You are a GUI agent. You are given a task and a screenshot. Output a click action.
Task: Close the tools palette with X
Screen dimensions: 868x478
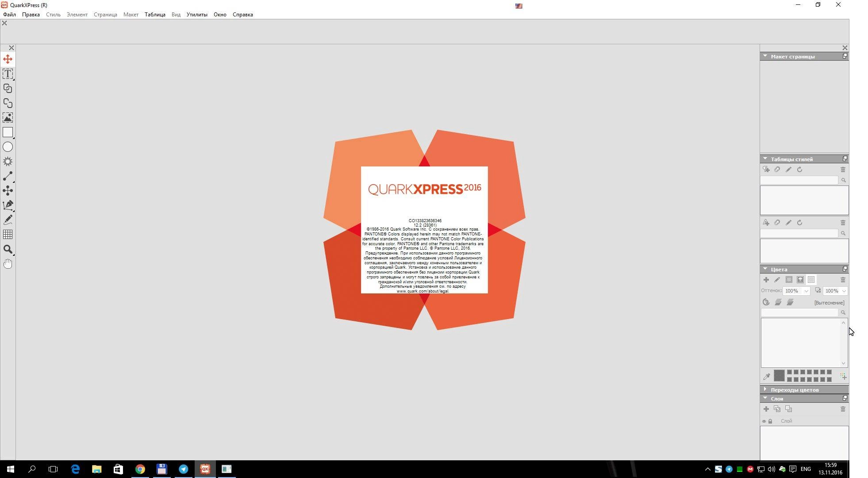point(12,48)
